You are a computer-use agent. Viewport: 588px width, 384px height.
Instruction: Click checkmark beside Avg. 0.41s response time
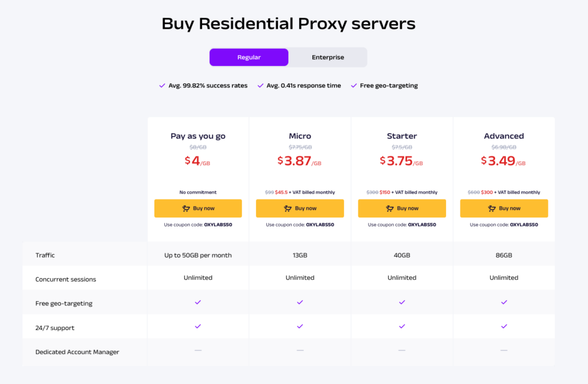pyautogui.click(x=260, y=86)
